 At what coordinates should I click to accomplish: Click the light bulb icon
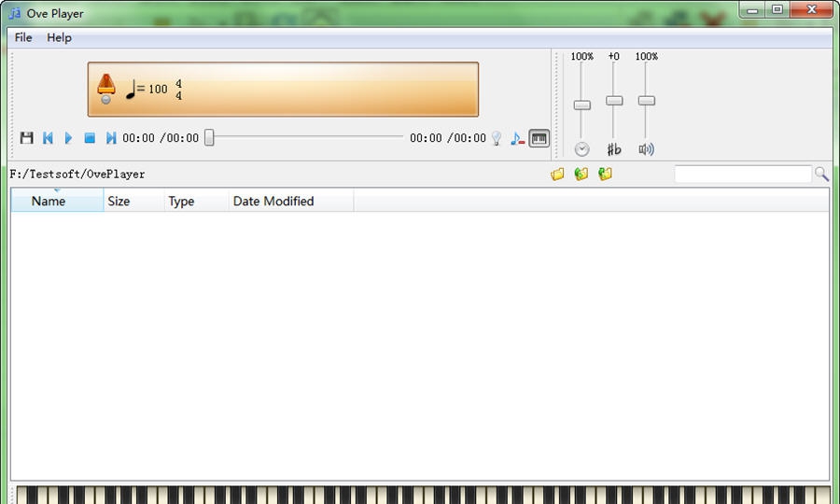497,138
